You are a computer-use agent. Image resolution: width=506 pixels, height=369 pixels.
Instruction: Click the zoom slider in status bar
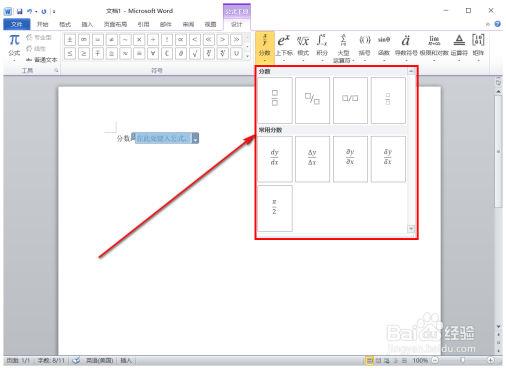click(x=463, y=360)
